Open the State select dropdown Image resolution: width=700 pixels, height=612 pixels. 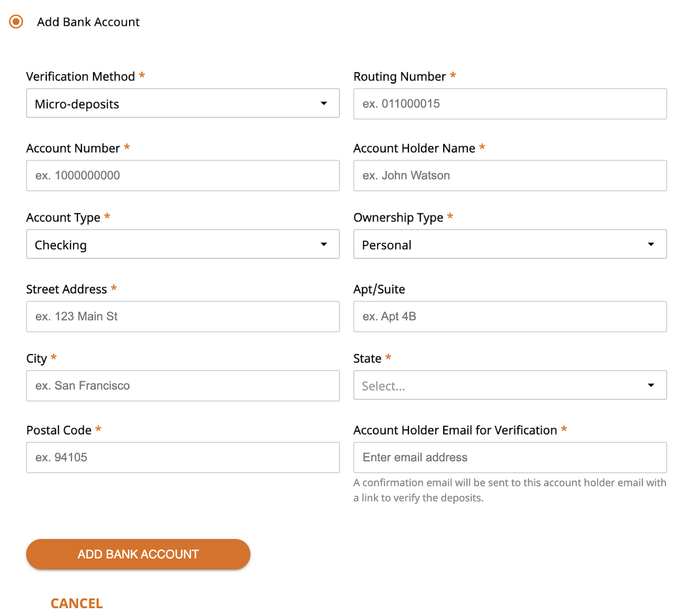[x=510, y=385]
